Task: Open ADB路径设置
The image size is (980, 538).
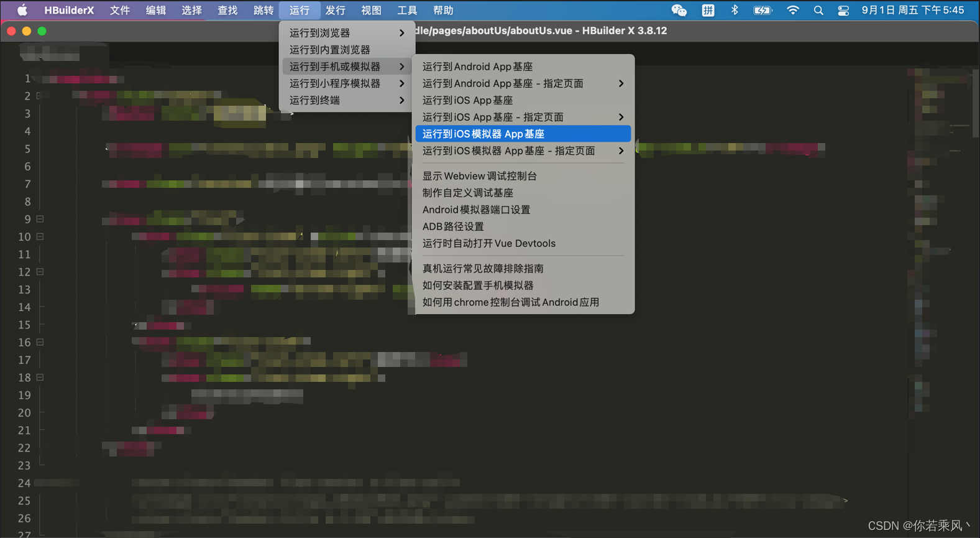Action: 523,226
